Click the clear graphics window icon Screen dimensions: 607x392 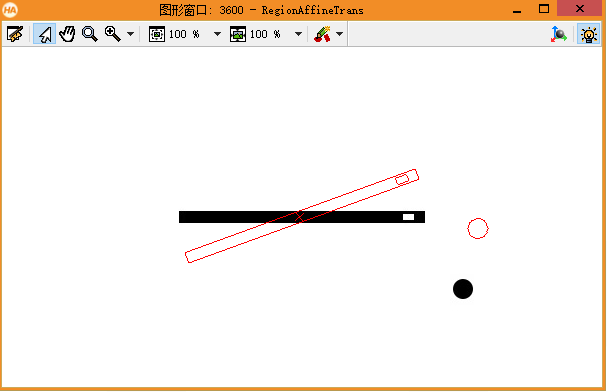(15, 34)
